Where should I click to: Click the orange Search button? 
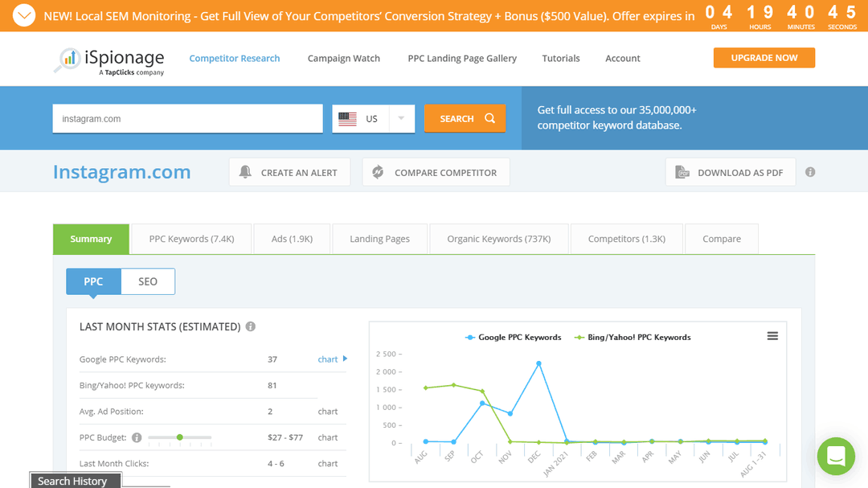465,118
